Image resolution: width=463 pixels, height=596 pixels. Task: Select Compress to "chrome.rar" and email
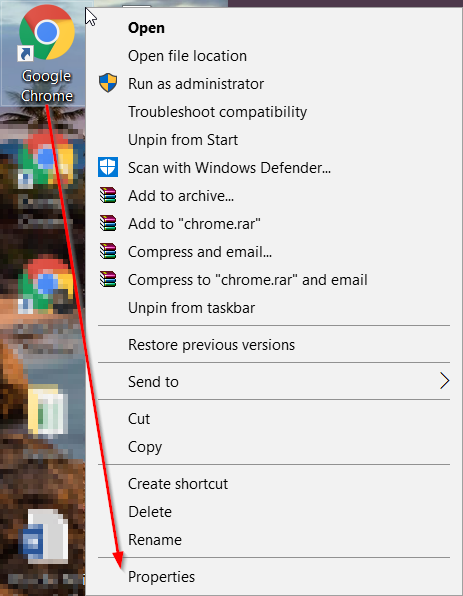[248, 280]
